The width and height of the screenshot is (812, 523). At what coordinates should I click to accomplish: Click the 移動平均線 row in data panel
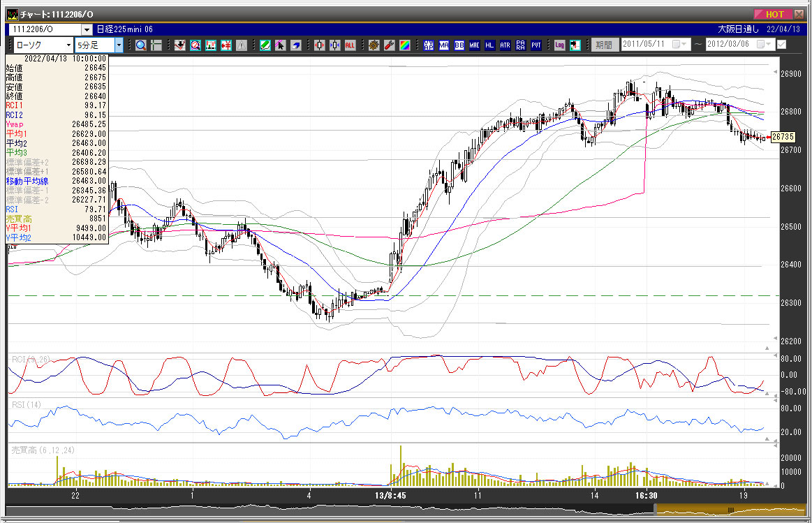point(56,181)
